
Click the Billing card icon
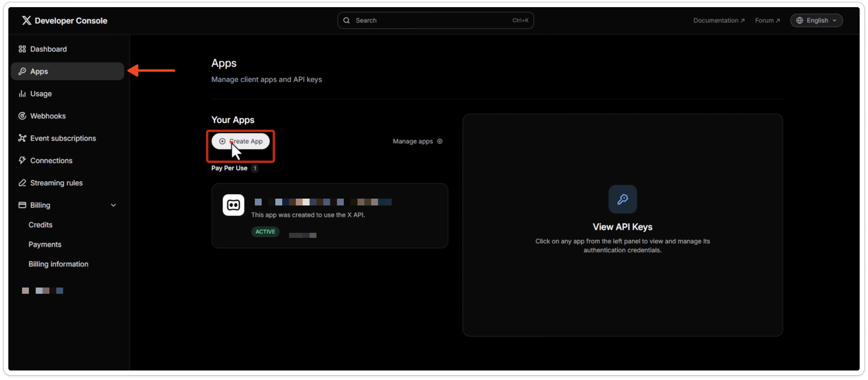[x=22, y=205]
